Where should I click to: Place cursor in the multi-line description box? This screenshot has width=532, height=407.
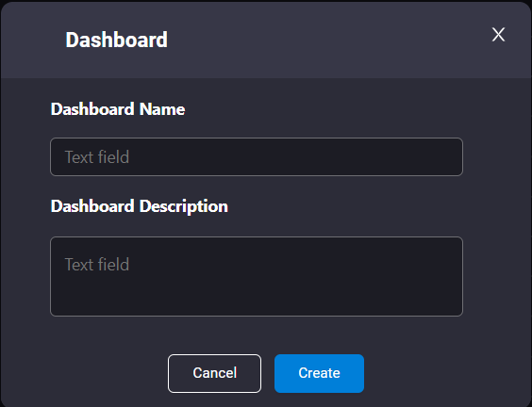tap(257, 277)
